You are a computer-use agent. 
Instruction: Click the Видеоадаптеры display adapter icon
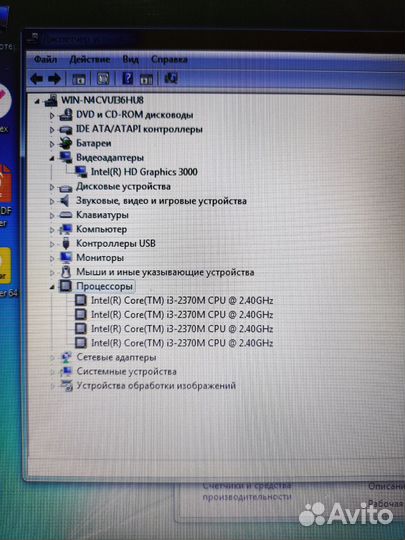65,157
